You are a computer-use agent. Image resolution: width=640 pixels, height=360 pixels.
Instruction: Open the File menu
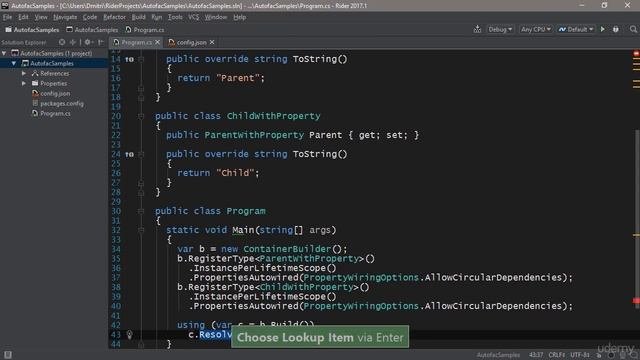(x=7, y=17)
